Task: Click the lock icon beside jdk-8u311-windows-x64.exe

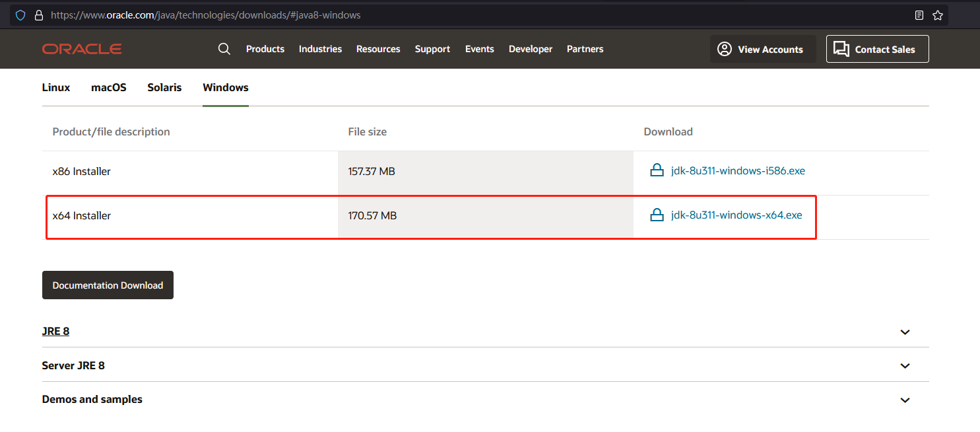Action: tap(657, 215)
